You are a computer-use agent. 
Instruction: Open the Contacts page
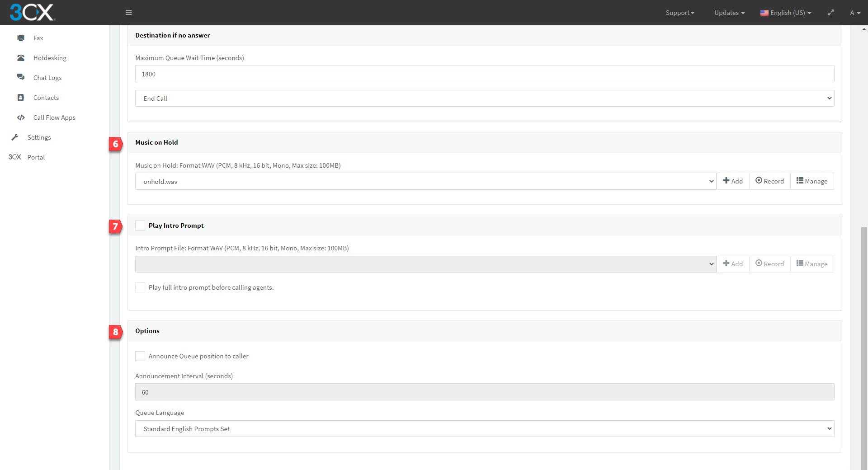click(x=46, y=98)
